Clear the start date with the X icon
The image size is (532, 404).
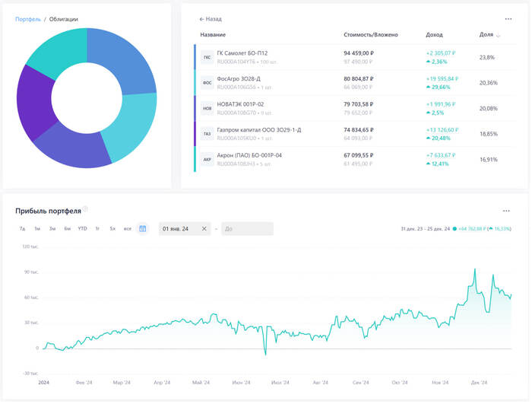tap(204, 228)
